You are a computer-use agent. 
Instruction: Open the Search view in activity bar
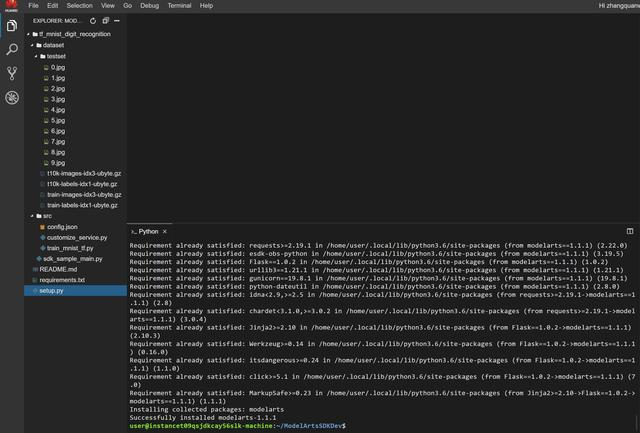coord(12,49)
